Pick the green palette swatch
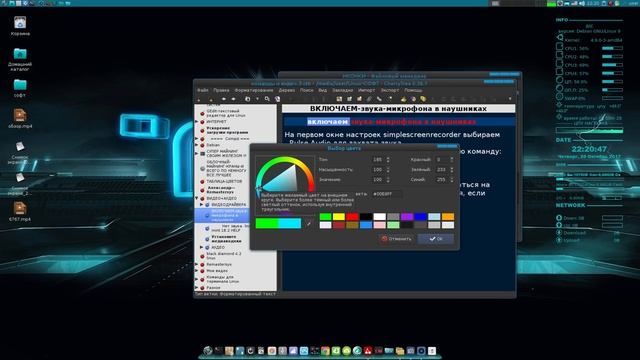Screen dimensions: 640x360 click(x=325, y=216)
